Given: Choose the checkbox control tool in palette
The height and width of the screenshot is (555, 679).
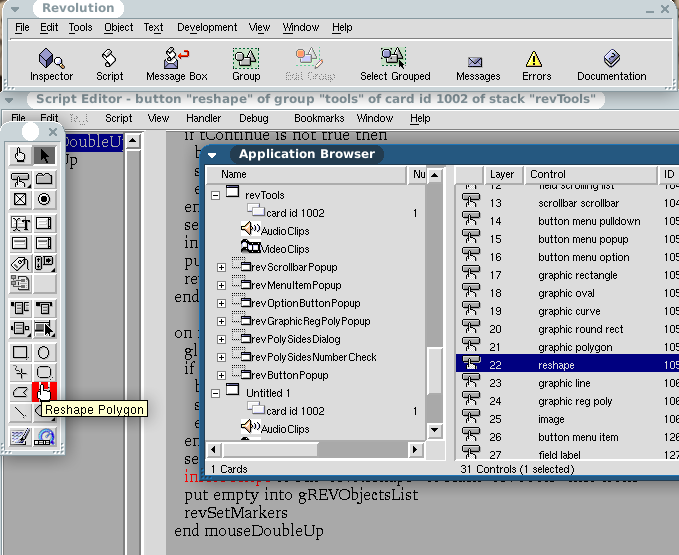Looking at the screenshot, I should tap(20, 199).
